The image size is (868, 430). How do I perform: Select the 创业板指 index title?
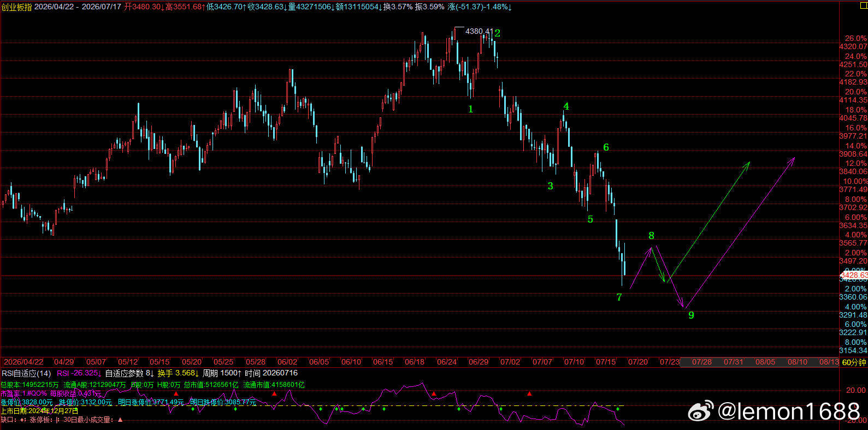[17, 7]
